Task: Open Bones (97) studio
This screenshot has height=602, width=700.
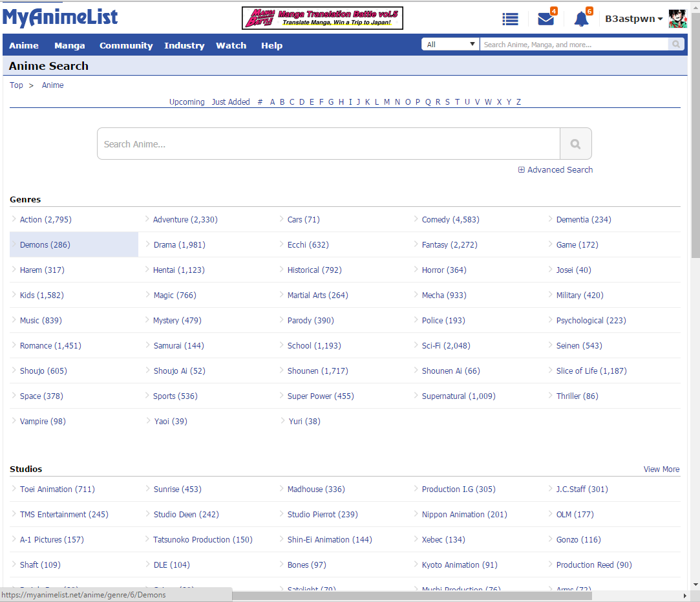Action: [307, 565]
